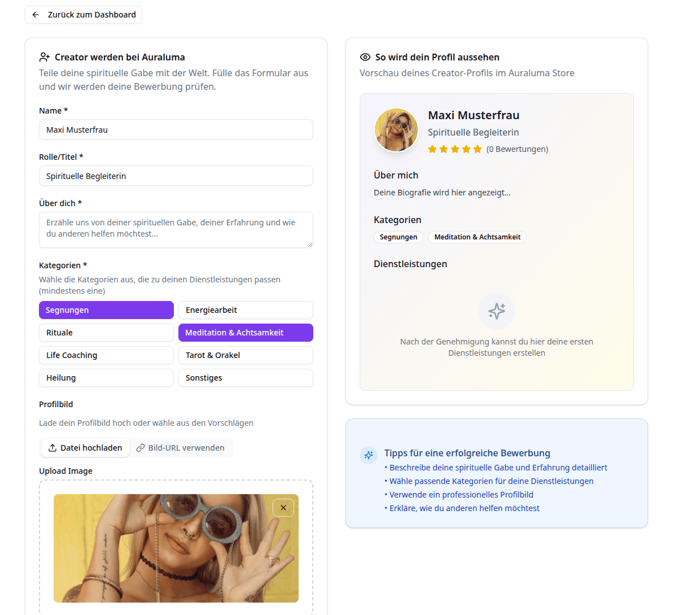Remove the uploaded profile image
Image resolution: width=700 pixels, height=615 pixels.
(283, 508)
